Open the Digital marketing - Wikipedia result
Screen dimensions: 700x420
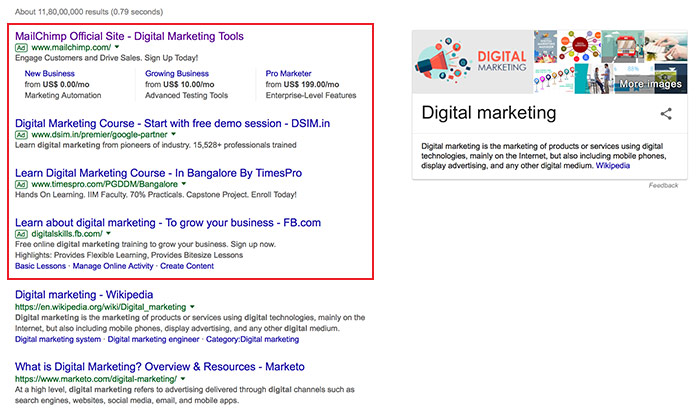[84, 295]
